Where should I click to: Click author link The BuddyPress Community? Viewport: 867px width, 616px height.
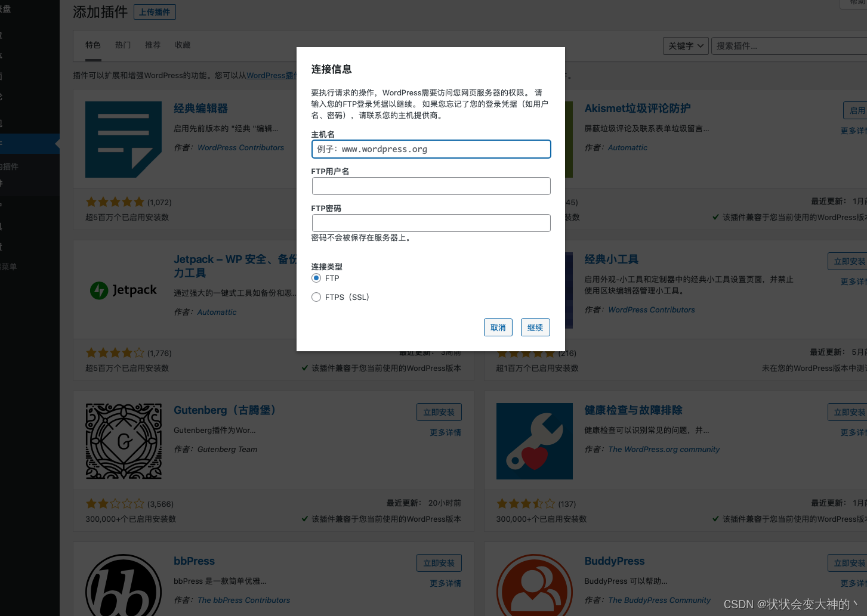[659, 600]
